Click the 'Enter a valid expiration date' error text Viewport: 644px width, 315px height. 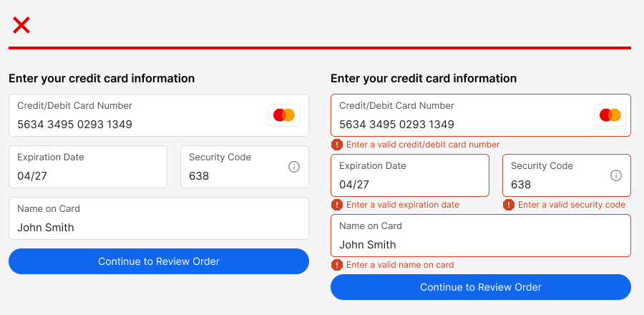tap(403, 205)
